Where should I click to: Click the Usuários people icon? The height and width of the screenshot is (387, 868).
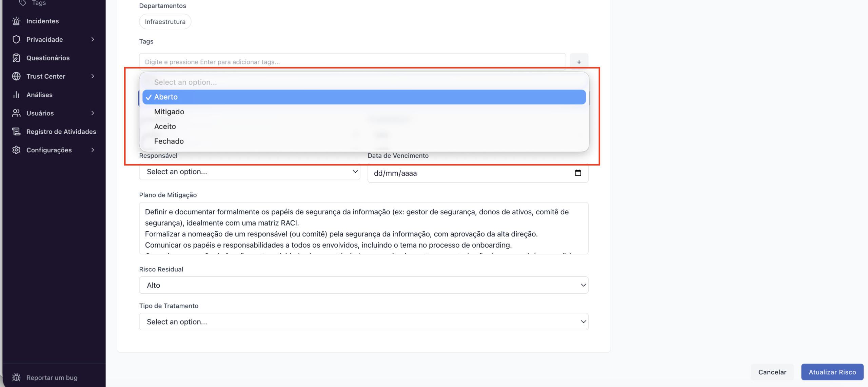[16, 113]
